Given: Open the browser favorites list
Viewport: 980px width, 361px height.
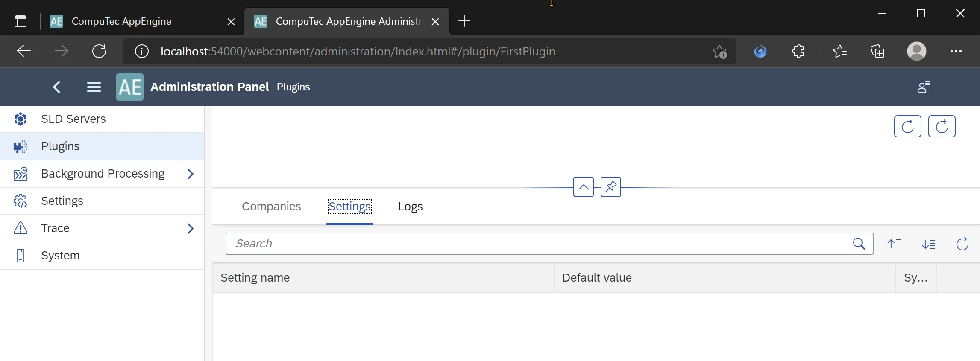Looking at the screenshot, I should pos(840,51).
